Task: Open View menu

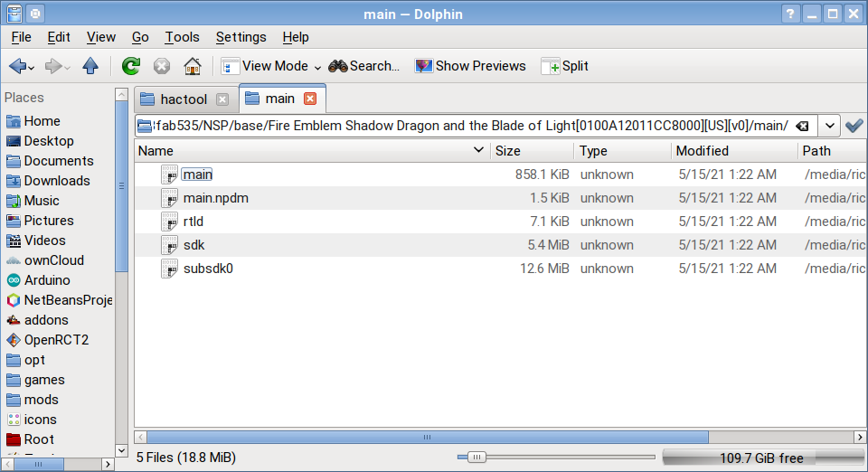Action: point(101,37)
